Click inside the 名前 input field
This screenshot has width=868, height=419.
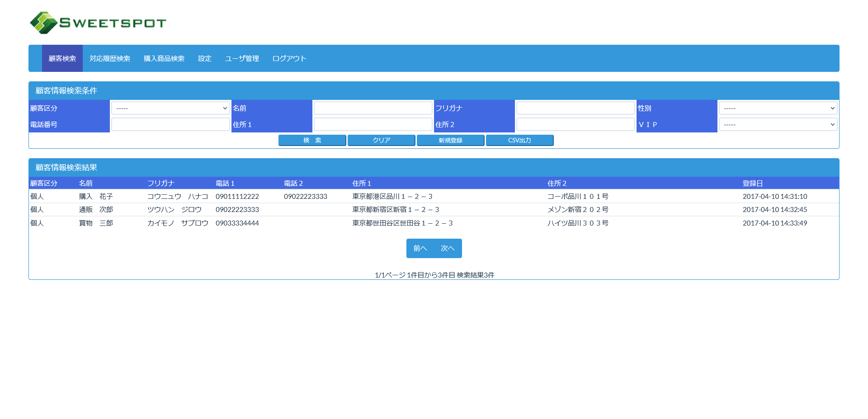pyautogui.click(x=373, y=108)
